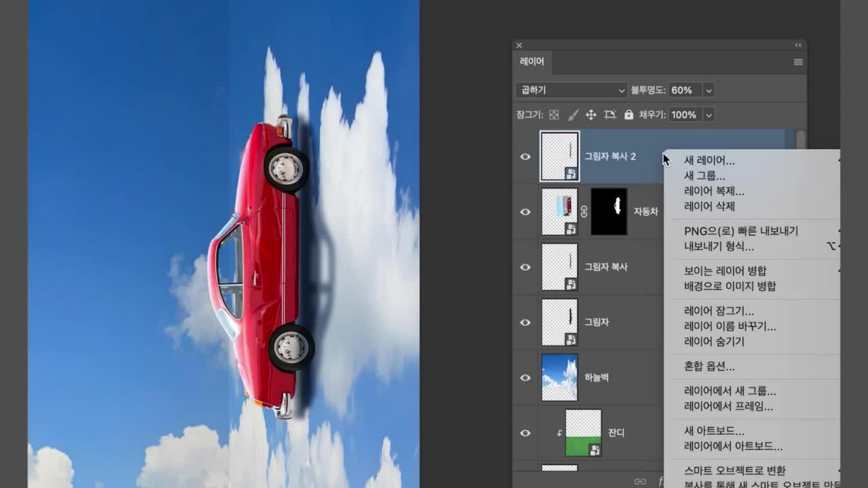868x488 pixels.
Task: Click lock position move icon
Action: tap(591, 115)
